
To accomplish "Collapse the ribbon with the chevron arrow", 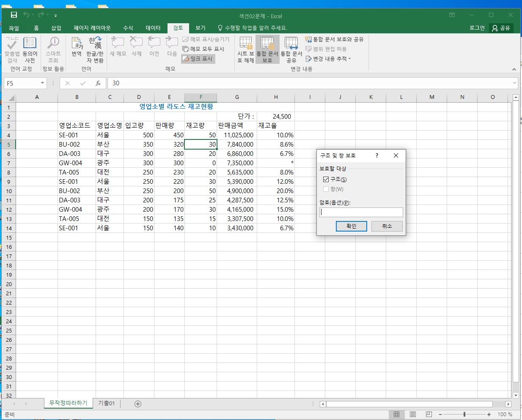I will 514,69.
